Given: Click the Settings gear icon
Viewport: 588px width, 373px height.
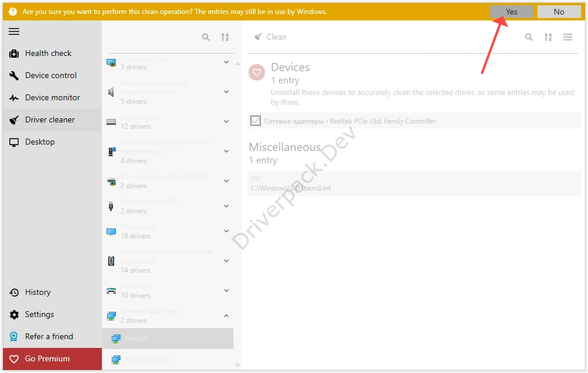Looking at the screenshot, I should click(x=14, y=315).
